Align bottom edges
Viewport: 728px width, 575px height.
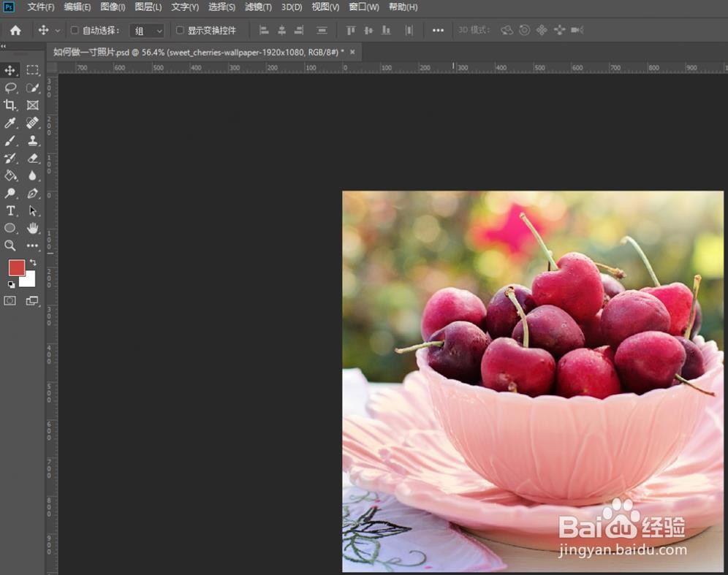(x=386, y=30)
